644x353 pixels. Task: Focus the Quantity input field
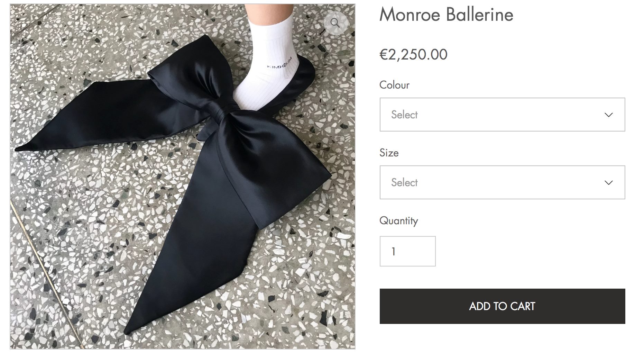pyautogui.click(x=407, y=251)
